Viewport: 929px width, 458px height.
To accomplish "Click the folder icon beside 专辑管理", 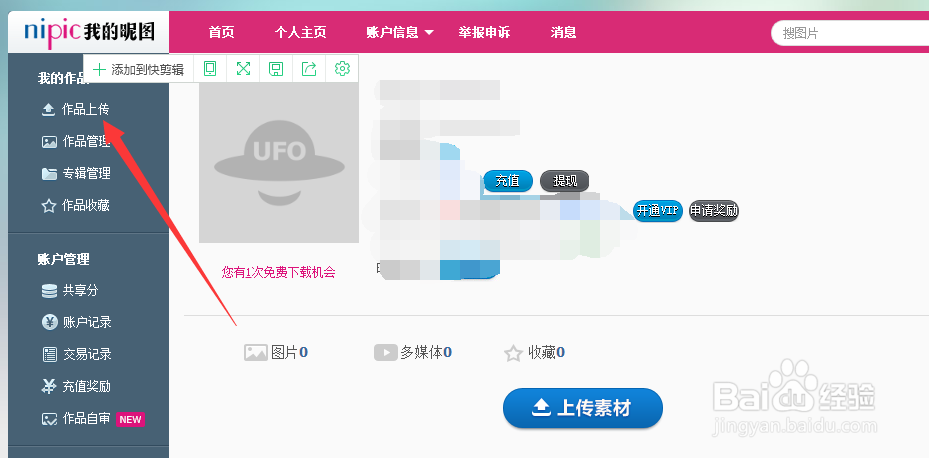I will point(48,174).
